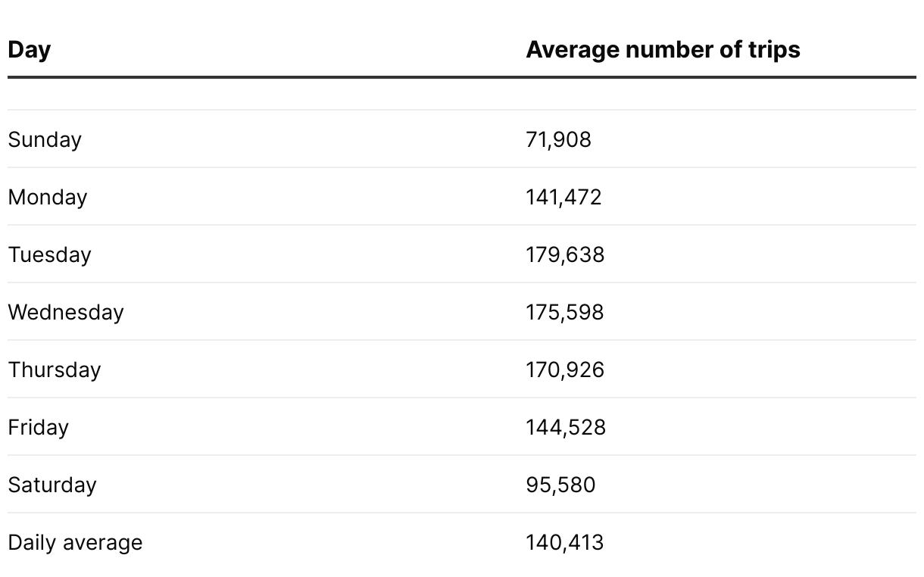Select the Monday row label
This screenshot has width=924, height=577.
[x=48, y=198]
